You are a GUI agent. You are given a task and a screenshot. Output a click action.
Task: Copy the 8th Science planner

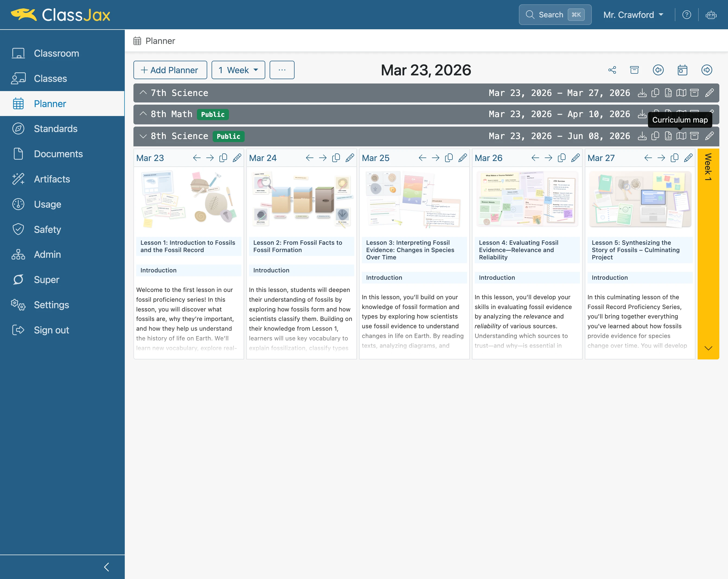(655, 136)
